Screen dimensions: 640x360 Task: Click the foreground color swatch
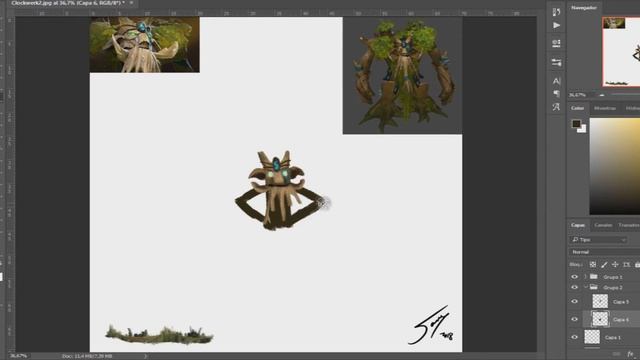point(576,124)
